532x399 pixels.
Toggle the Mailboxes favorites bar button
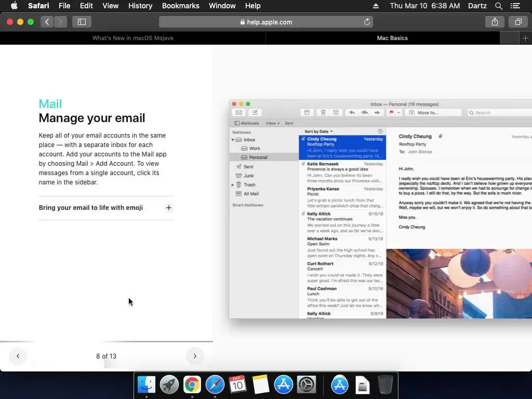[247, 123]
